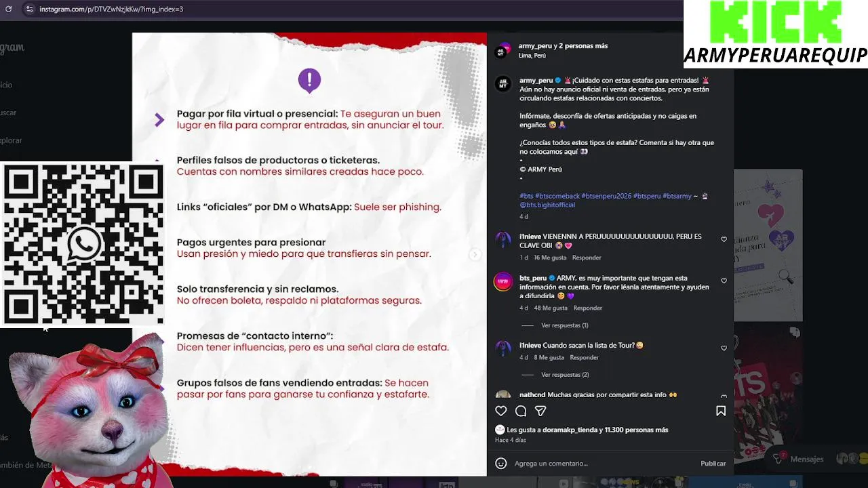Screen dimensions: 868x488
Task: Click the Publicar button
Action: pyautogui.click(x=713, y=464)
